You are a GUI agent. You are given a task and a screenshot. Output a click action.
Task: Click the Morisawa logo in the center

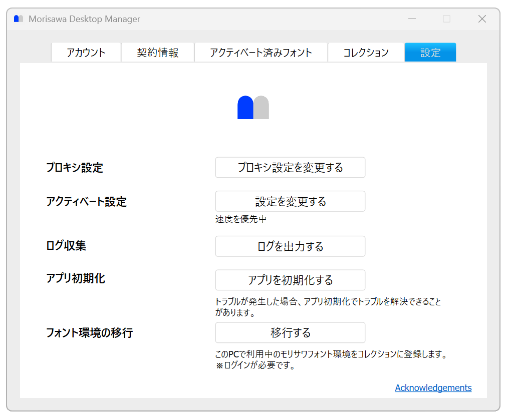coord(253,107)
